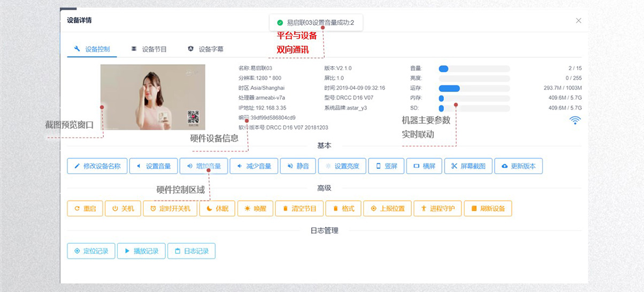The width and height of the screenshot is (644, 292).
Task: Click the 运存 RAM usage bar
Action: tap(474, 88)
